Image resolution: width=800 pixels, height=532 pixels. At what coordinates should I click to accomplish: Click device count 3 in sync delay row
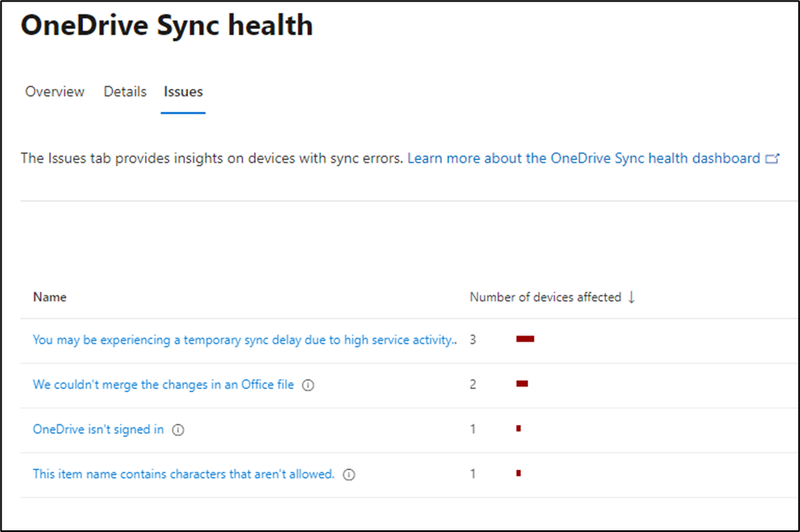[x=473, y=340]
